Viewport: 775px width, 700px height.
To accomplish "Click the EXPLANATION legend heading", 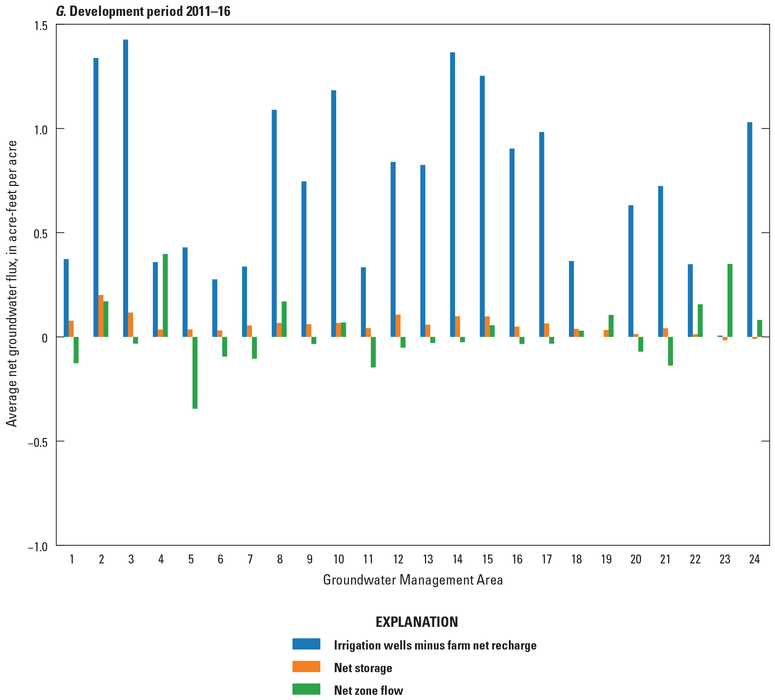I will (x=416, y=622).
